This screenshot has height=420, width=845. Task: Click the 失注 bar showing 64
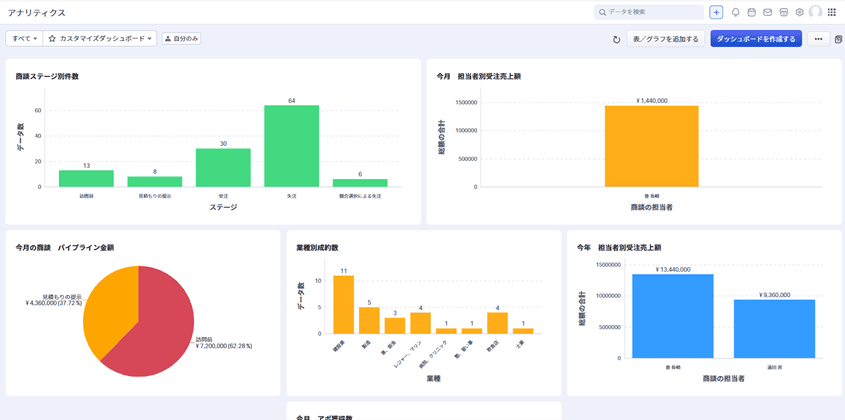click(291, 145)
